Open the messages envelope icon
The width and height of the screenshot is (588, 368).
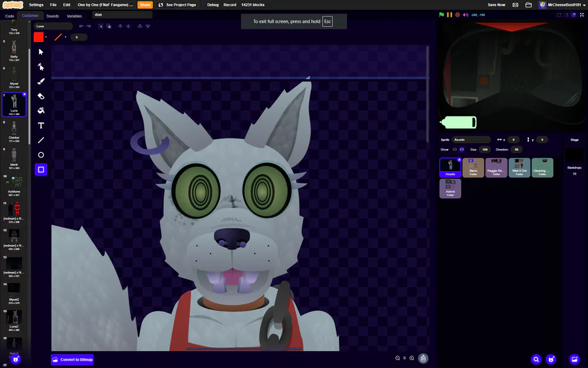point(515,5)
